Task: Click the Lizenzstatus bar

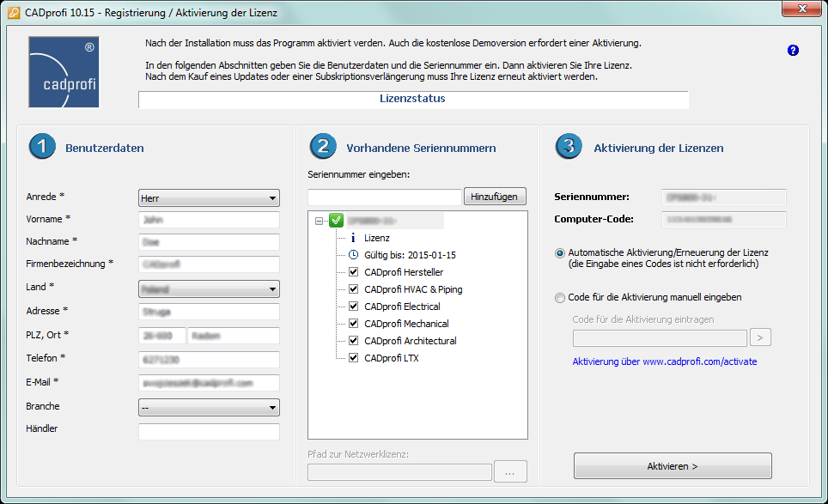Action: tap(413, 100)
